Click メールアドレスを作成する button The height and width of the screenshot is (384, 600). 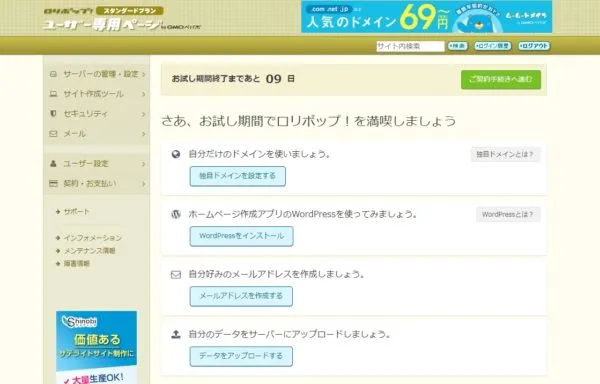point(241,296)
